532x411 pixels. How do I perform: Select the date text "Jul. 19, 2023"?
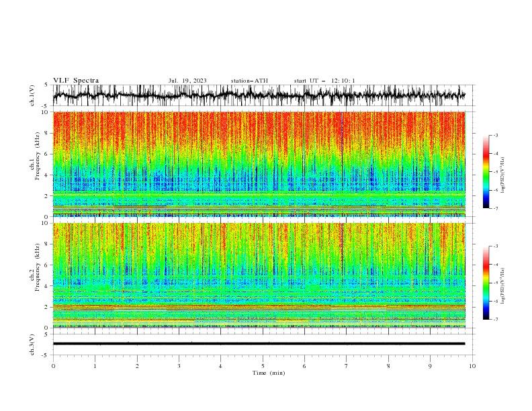[187, 81]
